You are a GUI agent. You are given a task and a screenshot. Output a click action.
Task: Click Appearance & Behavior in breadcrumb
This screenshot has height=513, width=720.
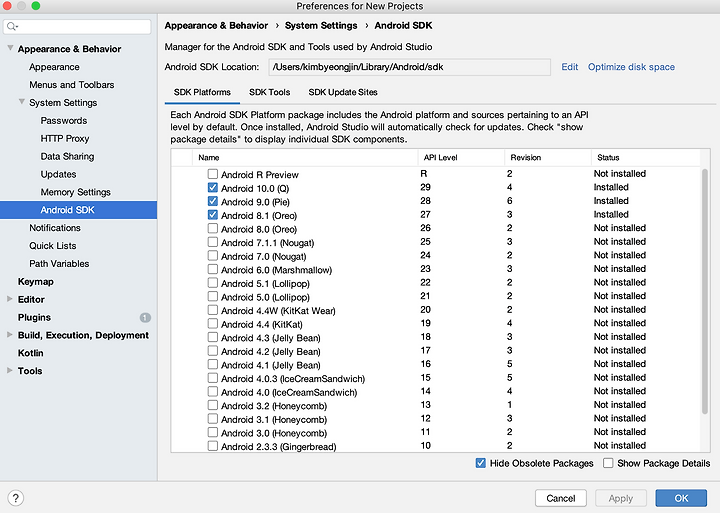click(216, 26)
